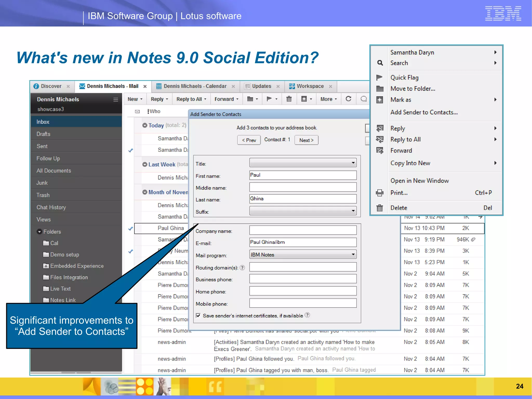The image size is (532, 399).
Task: Click the envelope column header icon
Action: point(137,112)
